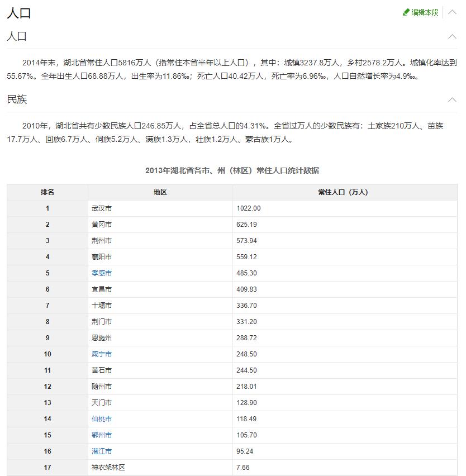Open the 潜江市 link
The image size is (466, 476).
pyautogui.click(x=102, y=451)
